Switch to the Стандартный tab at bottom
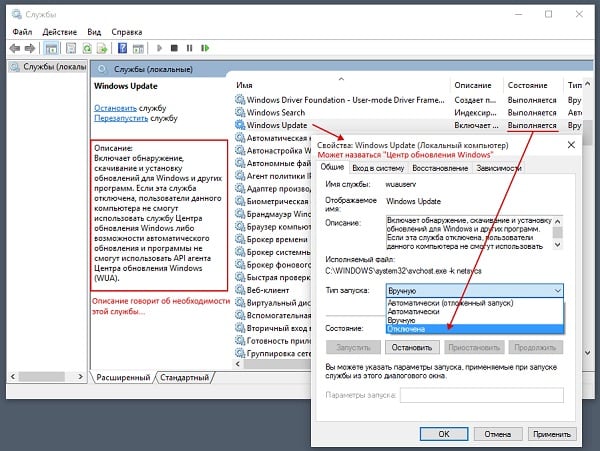Viewport: 600px width, 451px height. tap(185, 378)
